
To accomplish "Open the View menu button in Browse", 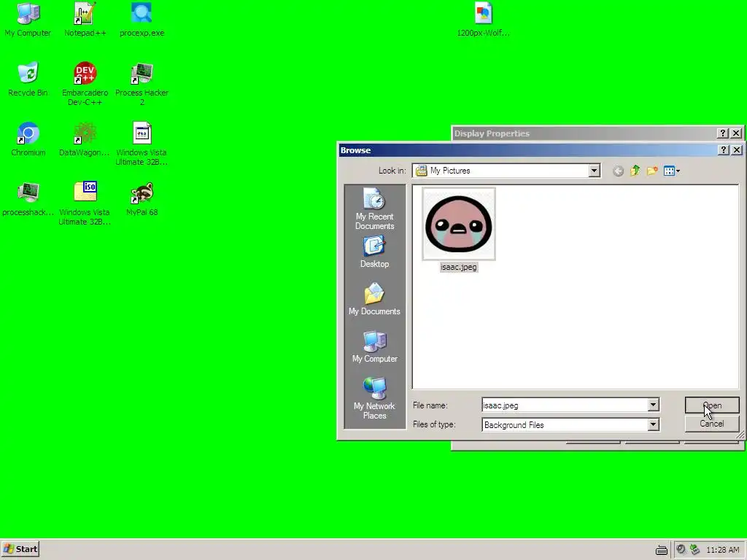I will (x=672, y=171).
